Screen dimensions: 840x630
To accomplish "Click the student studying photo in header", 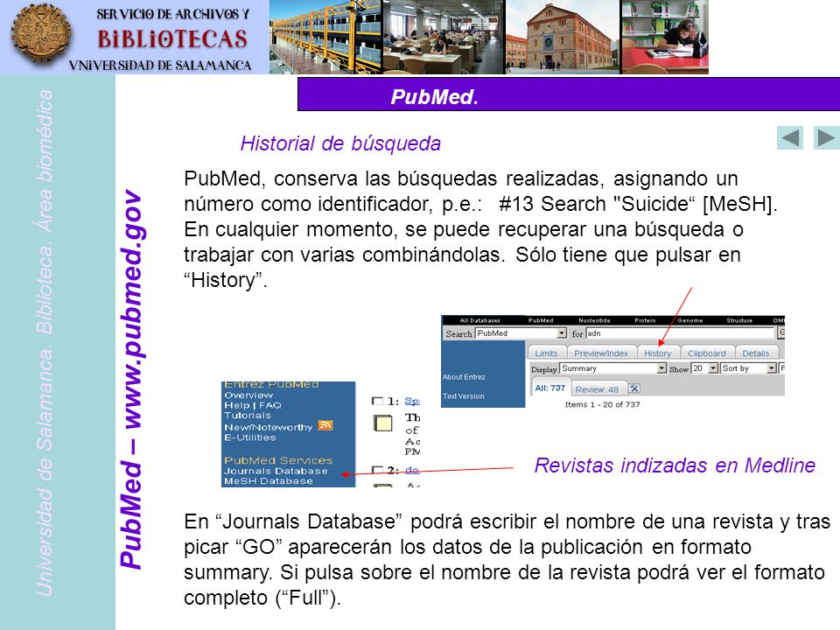I will tap(665, 37).
